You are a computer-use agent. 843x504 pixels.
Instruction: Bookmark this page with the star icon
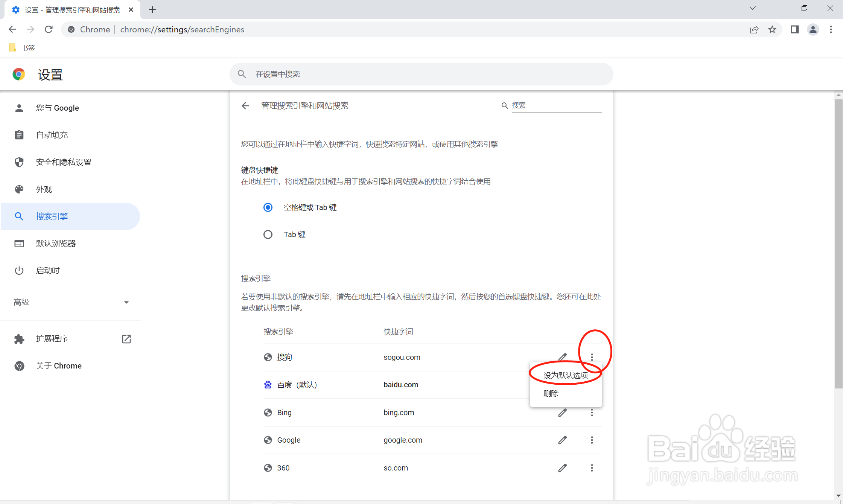click(772, 29)
